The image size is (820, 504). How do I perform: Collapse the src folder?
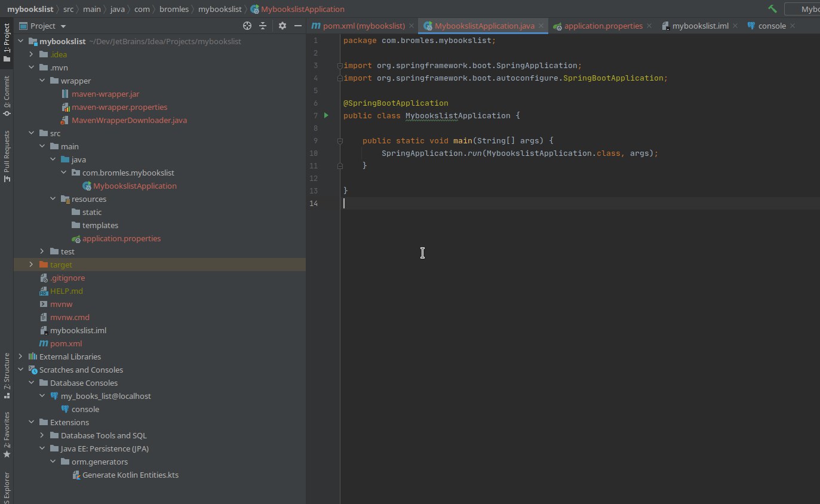pos(32,133)
